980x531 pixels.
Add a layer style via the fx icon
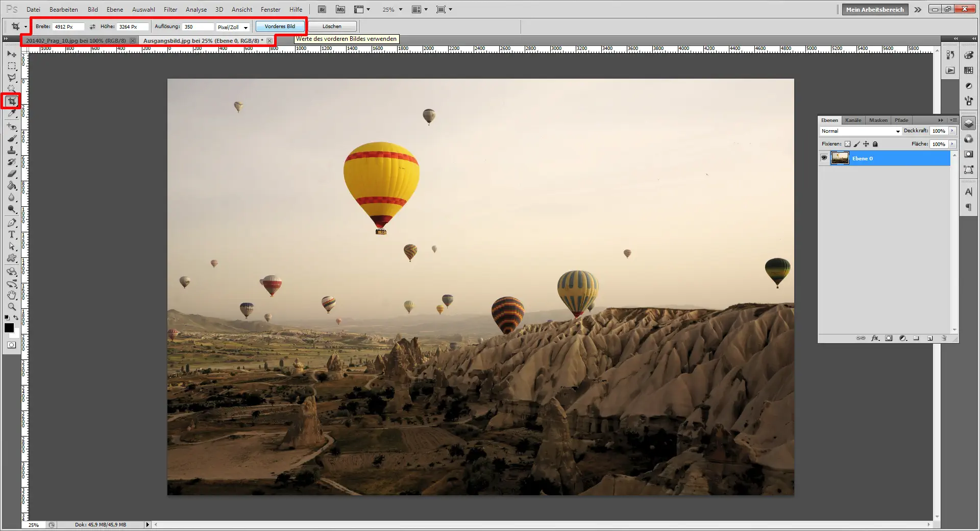click(875, 338)
